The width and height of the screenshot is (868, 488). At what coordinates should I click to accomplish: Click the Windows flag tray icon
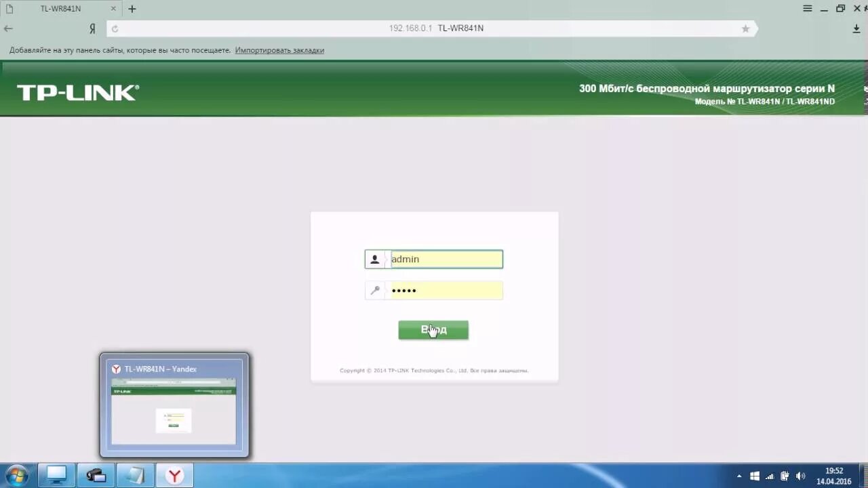[755, 476]
